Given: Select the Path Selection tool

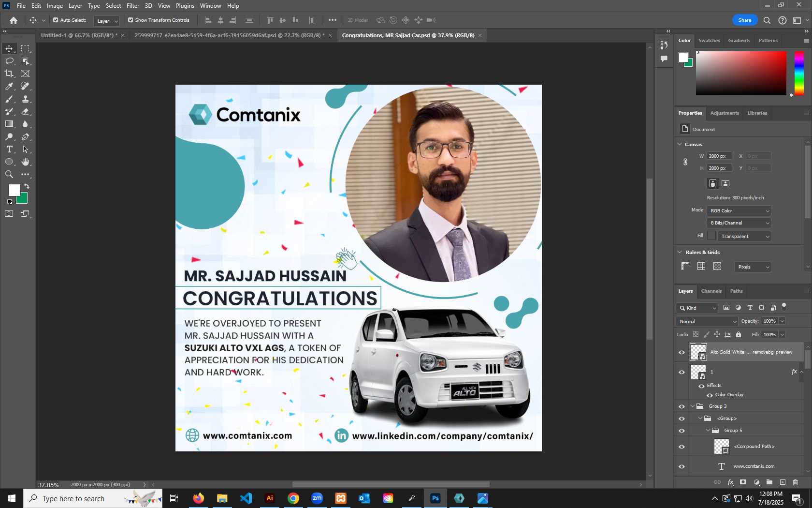Looking at the screenshot, I should pyautogui.click(x=25, y=149).
